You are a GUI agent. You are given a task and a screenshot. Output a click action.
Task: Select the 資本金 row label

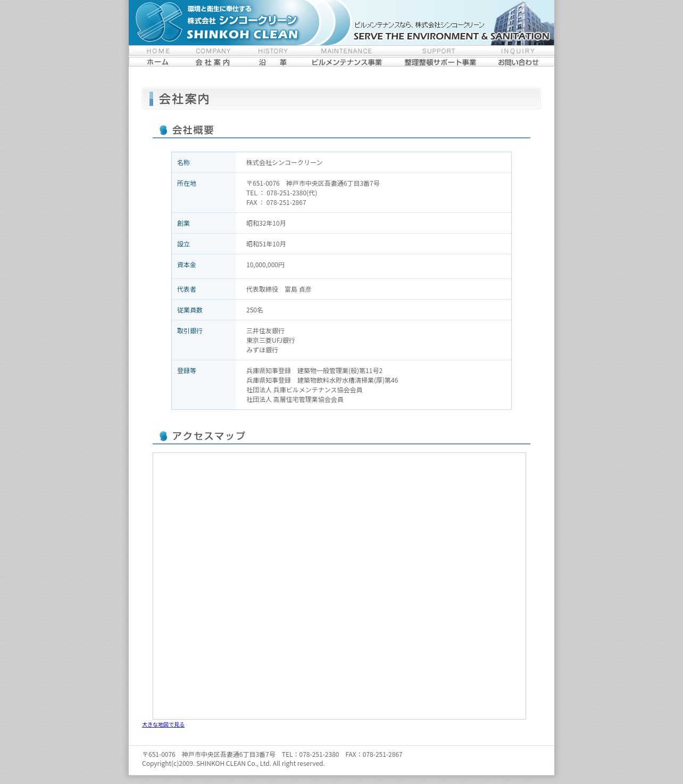click(187, 265)
